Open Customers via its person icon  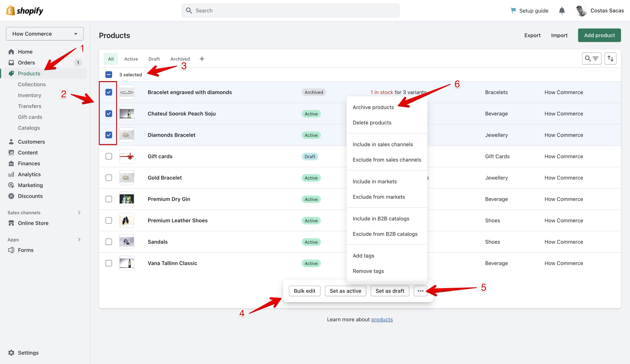coord(11,142)
